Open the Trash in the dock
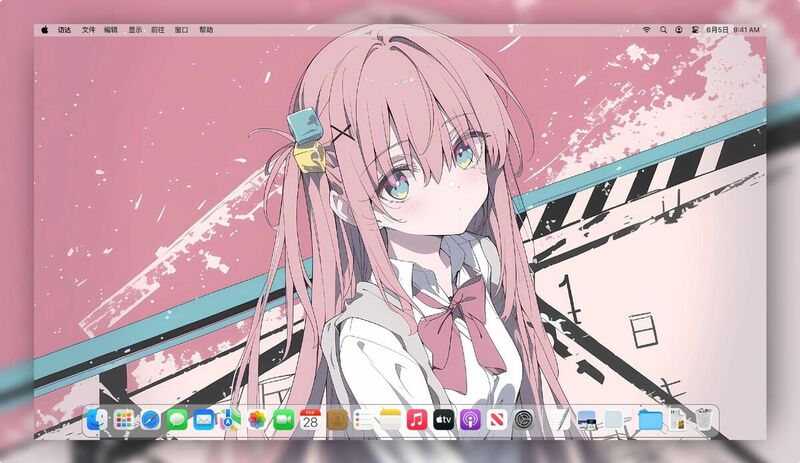The width and height of the screenshot is (800, 463). pyautogui.click(x=704, y=420)
